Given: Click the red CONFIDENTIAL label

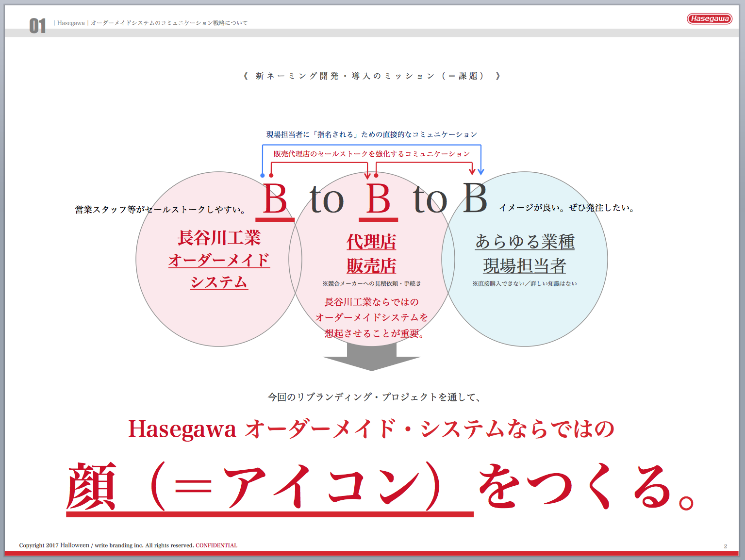Looking at the screenshot, I should pyautogui.click(x=216, y=545).
